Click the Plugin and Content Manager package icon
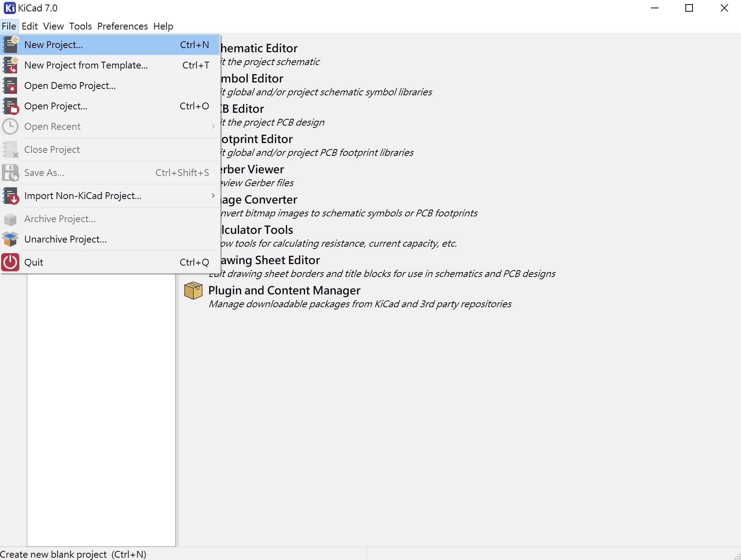The width and height of the screenshot is (741, 560). (x=193, y=291)
